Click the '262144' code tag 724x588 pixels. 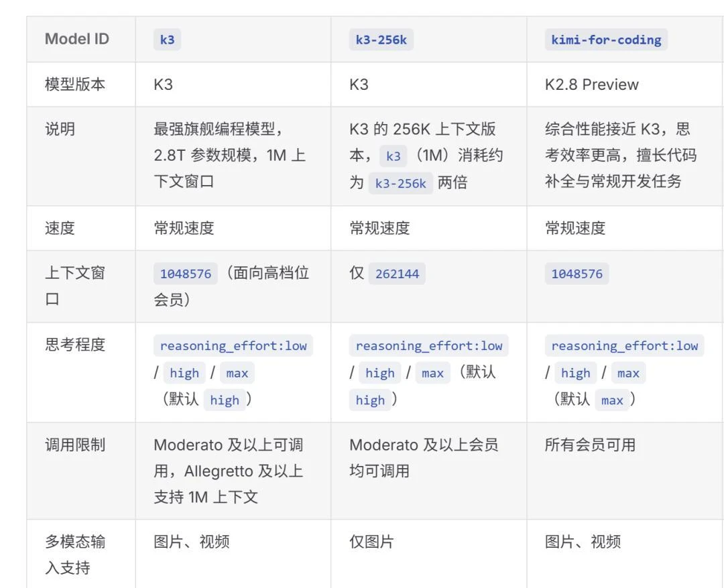coord(397,274)
